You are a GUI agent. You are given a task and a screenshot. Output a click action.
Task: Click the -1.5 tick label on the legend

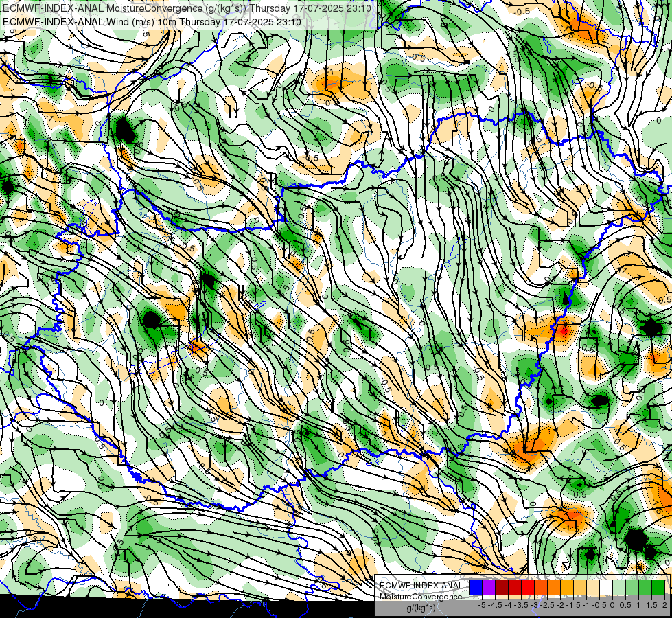click(x=573, y=605)
